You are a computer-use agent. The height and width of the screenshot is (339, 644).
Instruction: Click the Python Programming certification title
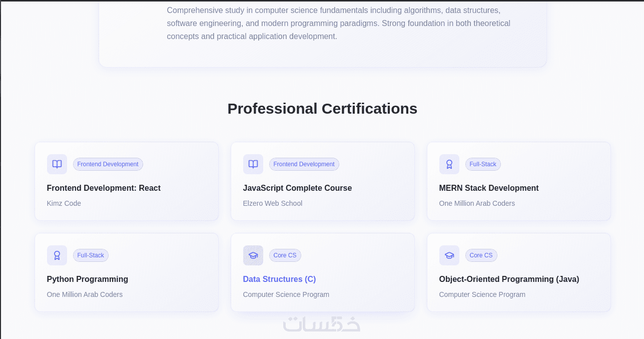[x=88, y=279]
